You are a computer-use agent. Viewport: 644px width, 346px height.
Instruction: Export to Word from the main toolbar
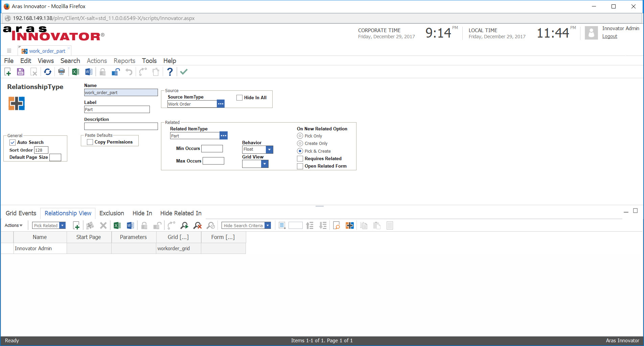point(89,72)
